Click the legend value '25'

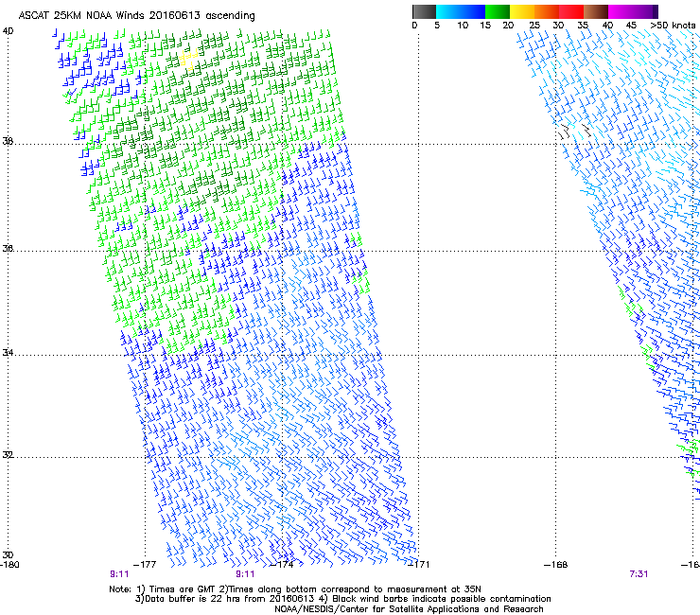click(x=534, y=25)
